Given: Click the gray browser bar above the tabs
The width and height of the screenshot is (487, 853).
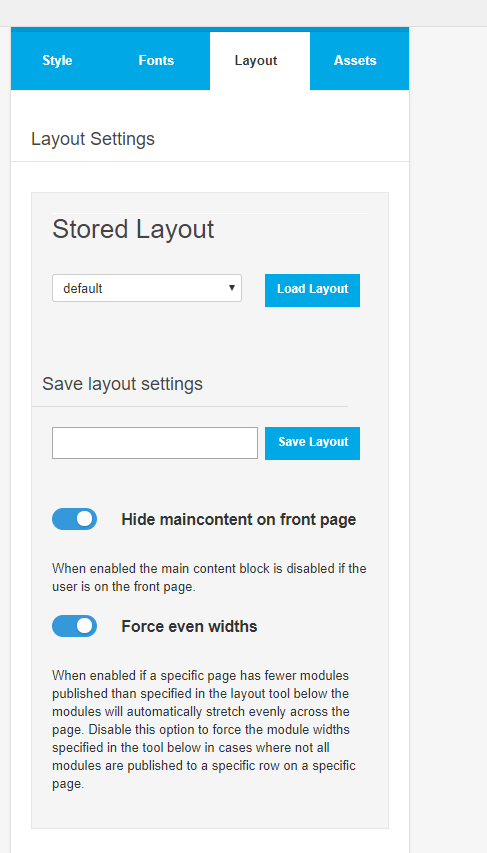Looking at the screenshot, I should (x=243, y=13).
